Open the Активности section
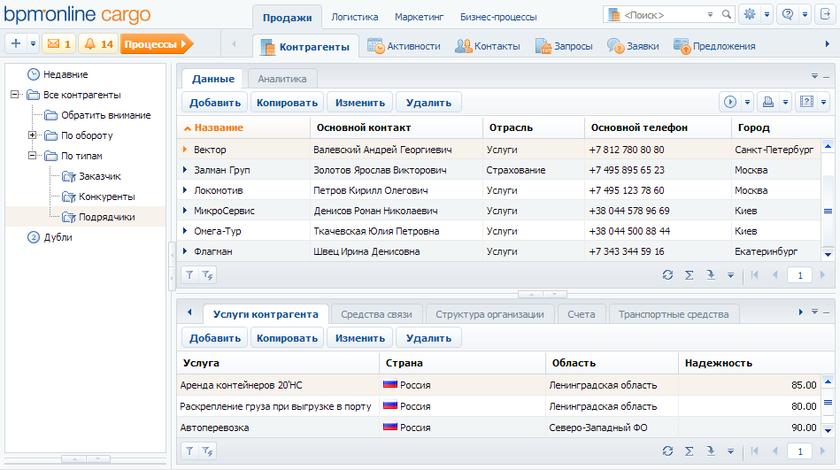The image size is (840, 470). point(404,46)
